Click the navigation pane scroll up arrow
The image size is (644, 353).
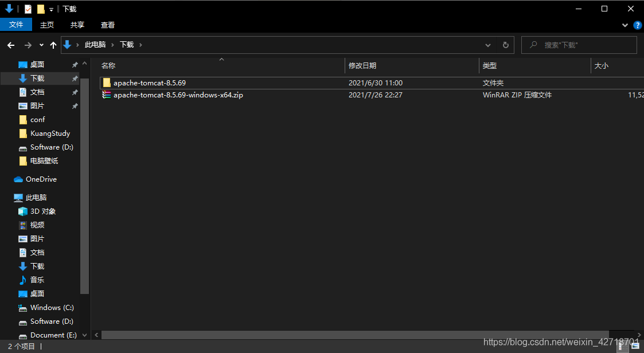pyautogui.click(x=85, y=64)
